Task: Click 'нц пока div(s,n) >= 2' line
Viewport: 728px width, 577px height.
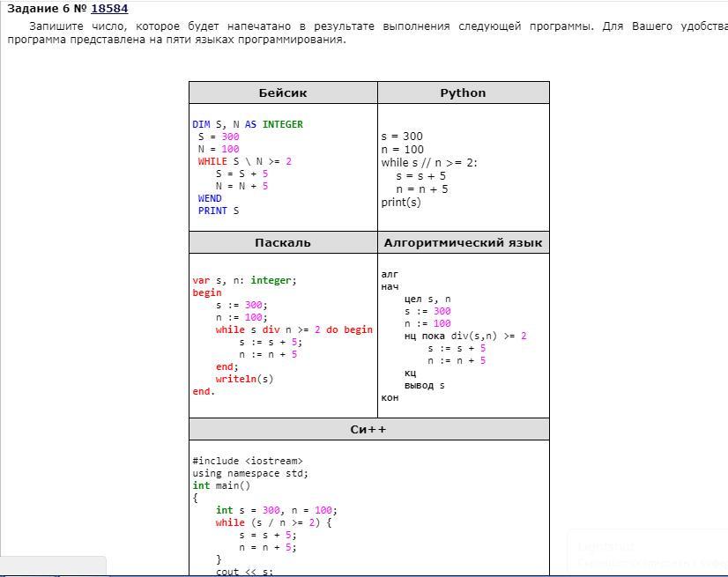Action: pos(465,337)
